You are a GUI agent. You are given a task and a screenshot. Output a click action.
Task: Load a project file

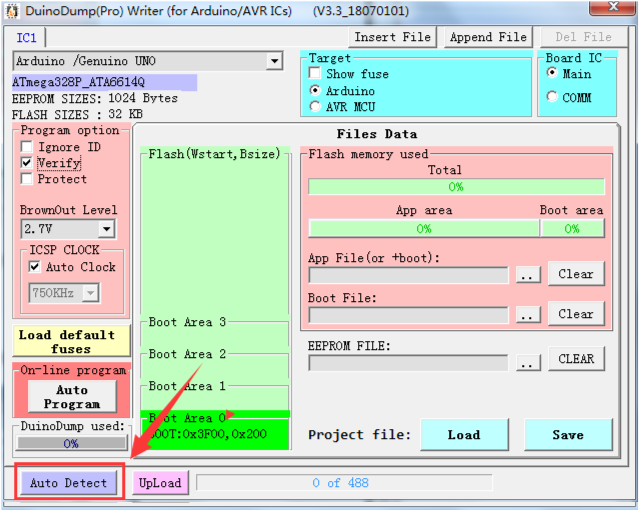464,435
